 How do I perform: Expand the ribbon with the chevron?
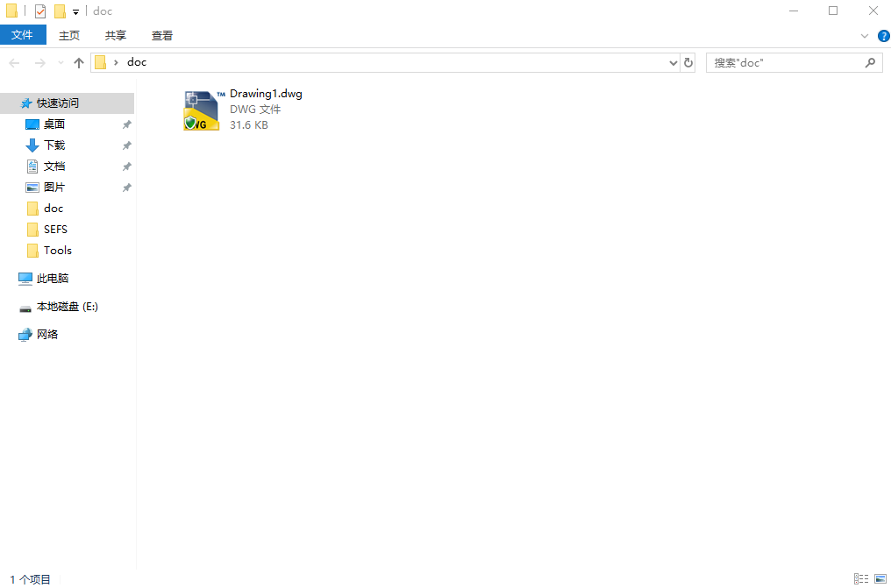point(865,36)
